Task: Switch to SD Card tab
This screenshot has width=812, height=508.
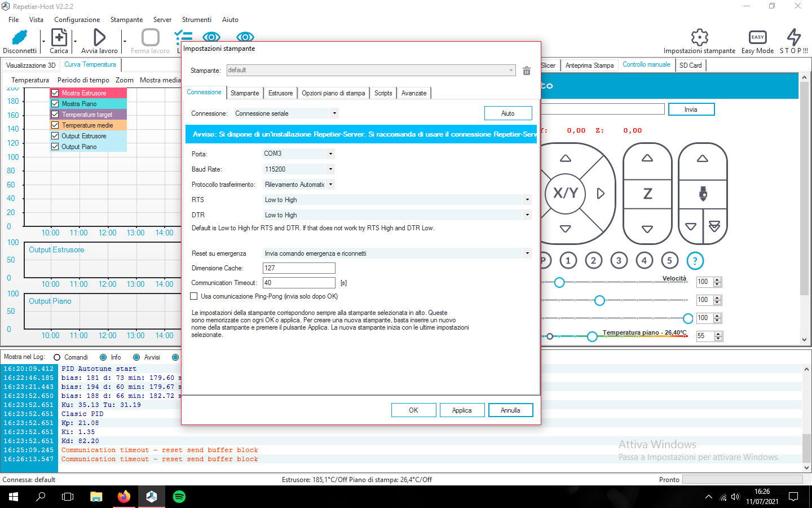Action: click(x=691, y=65)
